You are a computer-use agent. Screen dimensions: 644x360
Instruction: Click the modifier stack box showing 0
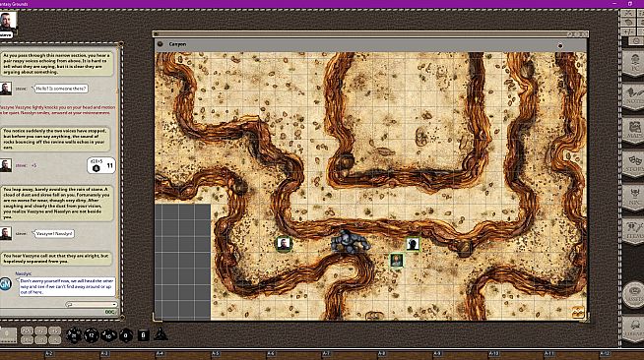8,335
